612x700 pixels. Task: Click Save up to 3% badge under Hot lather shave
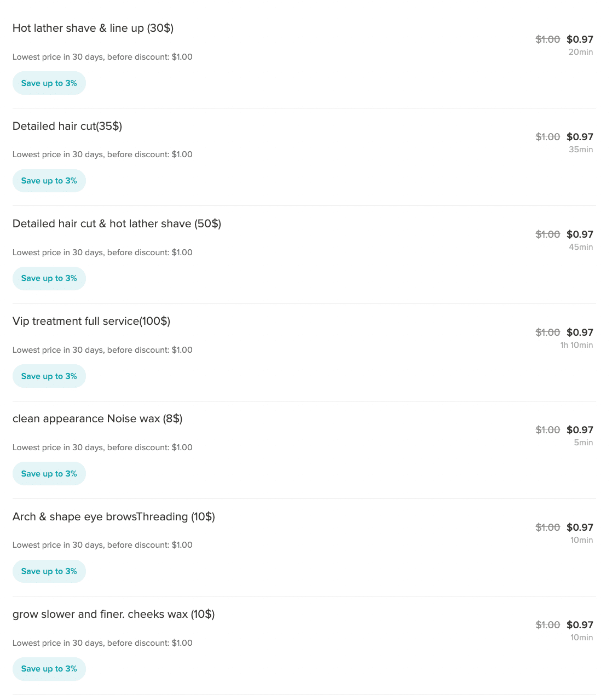coord(49,83)
